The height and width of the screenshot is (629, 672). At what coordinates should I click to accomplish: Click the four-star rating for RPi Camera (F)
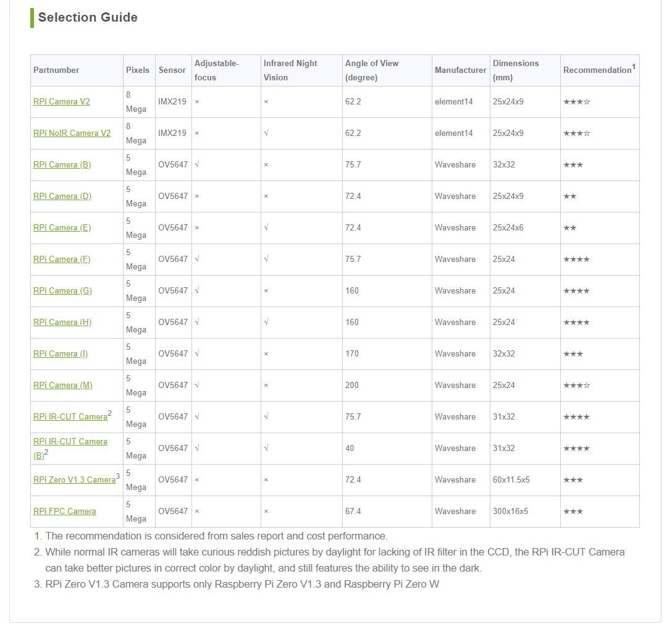pos(576,260)
